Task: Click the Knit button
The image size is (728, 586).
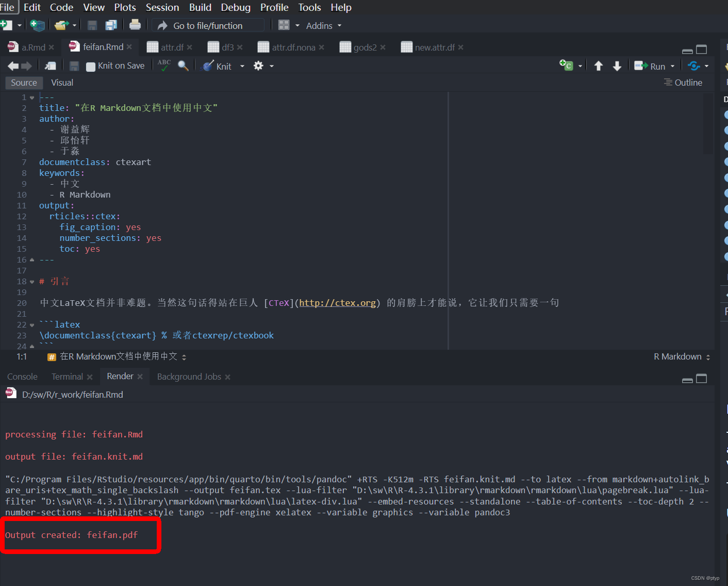Action: (217, 66)
